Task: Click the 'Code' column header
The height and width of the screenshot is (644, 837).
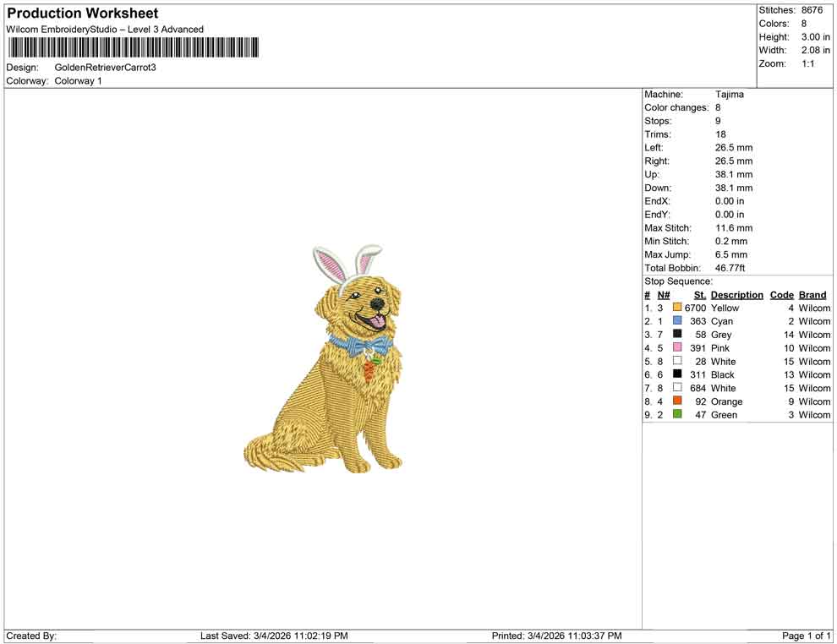Action: 782,294
